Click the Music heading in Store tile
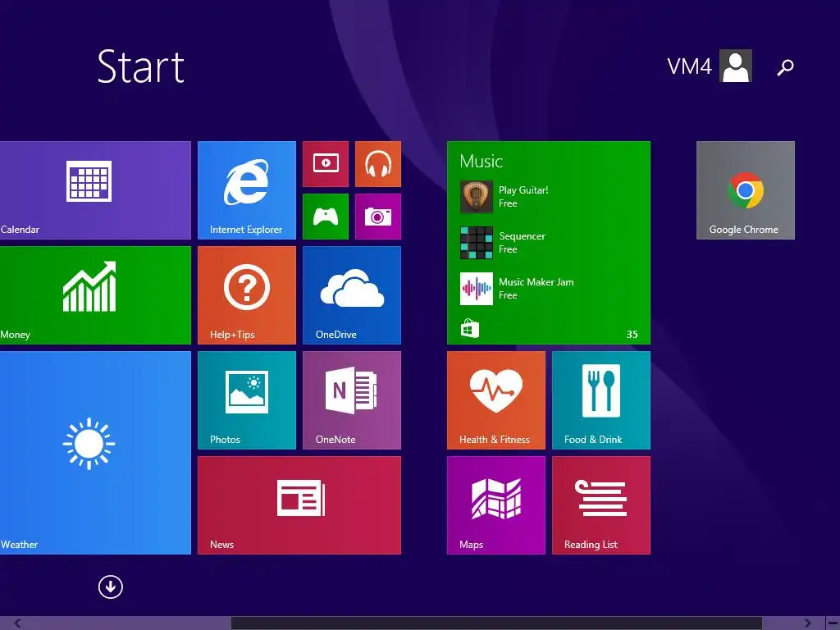 tap(481, 162)
